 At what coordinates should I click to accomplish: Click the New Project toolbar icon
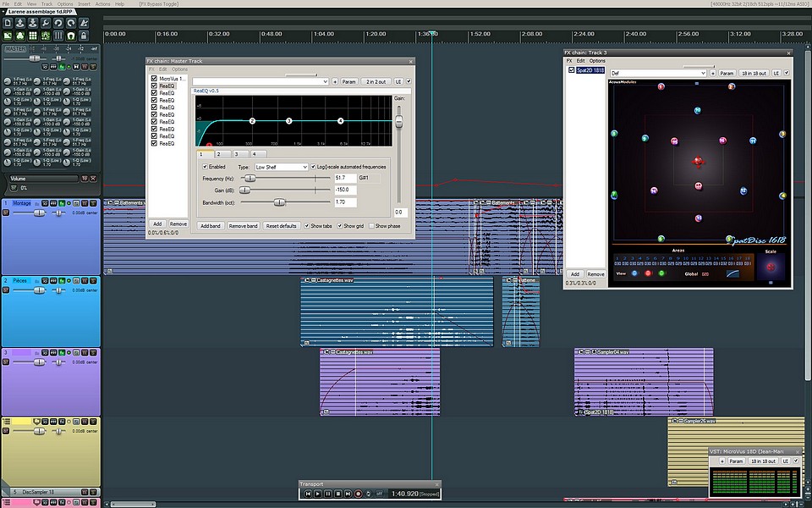pos(8,23)
